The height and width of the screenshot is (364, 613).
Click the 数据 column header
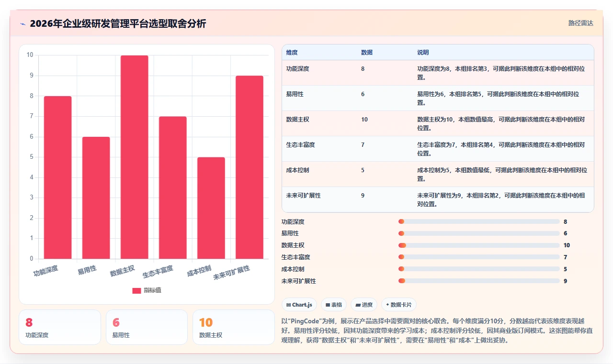[x=367, y=52]
